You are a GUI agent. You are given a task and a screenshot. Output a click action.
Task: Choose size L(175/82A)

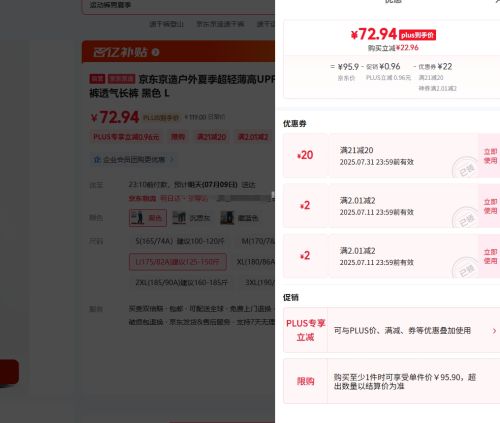(x=178, y=262)
